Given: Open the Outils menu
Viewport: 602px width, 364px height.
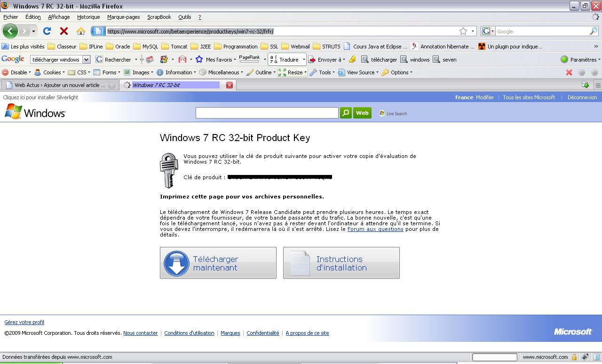Looking at the screenshot, I should coord(185,17).
